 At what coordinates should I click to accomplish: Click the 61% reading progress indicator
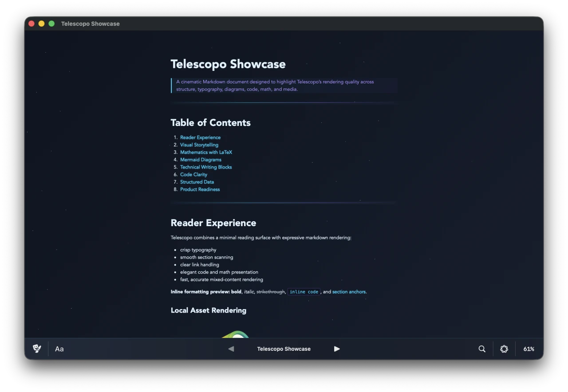pyautogui.click(x=529, y=349)
